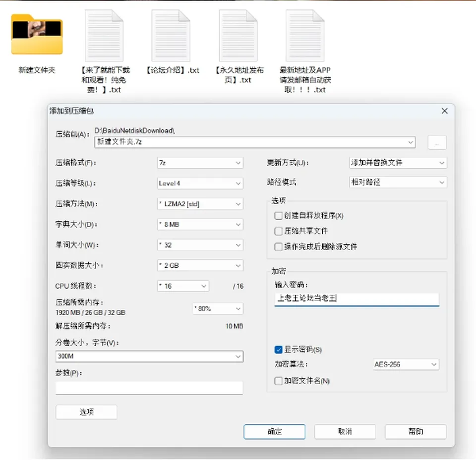The image size is (476, 460).
Task: Open the 压缩格式 7z dropdown
Action: coord(200,163)
